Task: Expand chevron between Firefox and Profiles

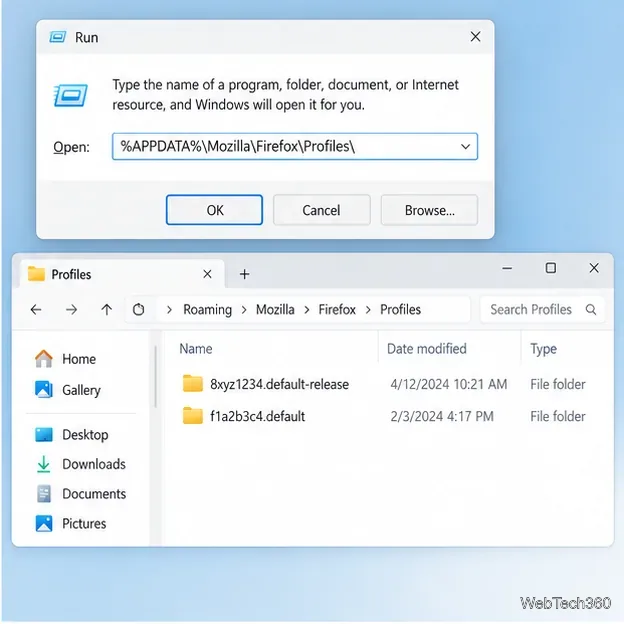Action: pyautogui.click(x=368, y=310)
